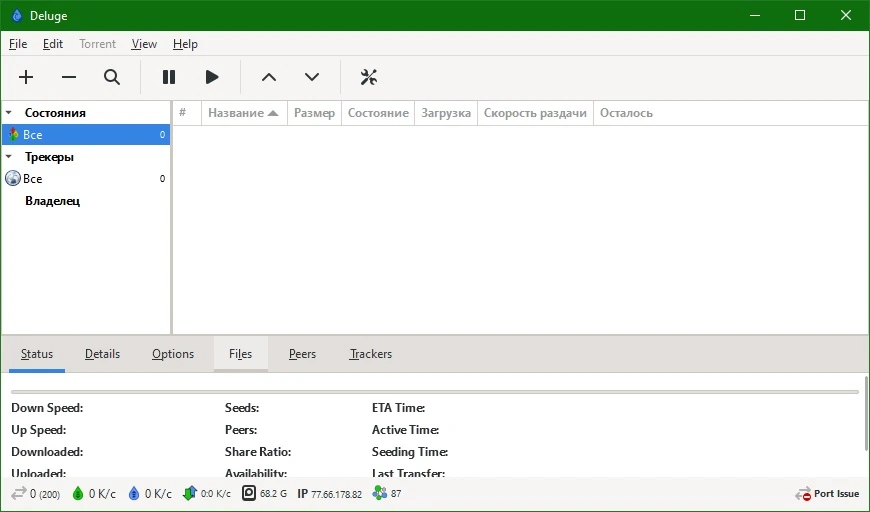Image resolution: width=870 pixels, height=512 pixels.
Task: Open the torrent search filter magnifier
Action: [x=112, y=77]
